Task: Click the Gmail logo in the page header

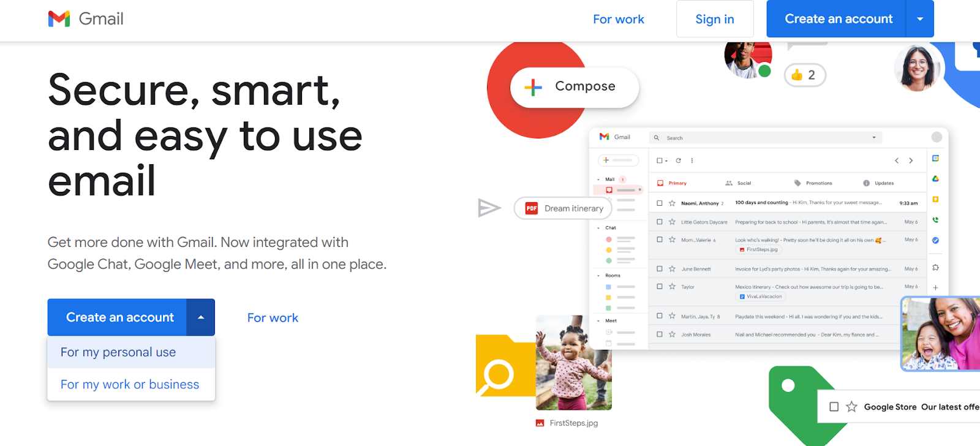Action: (x=86, y=19)
